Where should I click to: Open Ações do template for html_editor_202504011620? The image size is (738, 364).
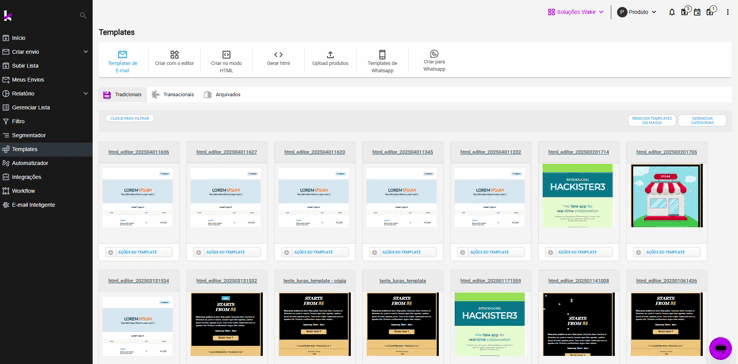click(x=315, y=252)
